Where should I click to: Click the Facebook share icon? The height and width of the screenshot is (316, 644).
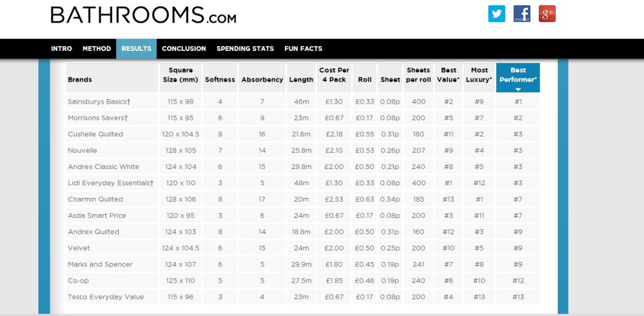coord(521,14)
